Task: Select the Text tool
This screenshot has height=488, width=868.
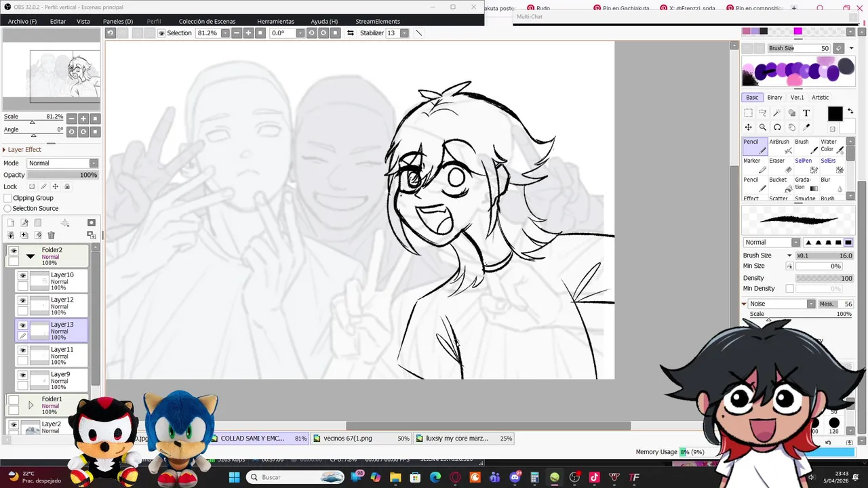Action: coord(806,113)
